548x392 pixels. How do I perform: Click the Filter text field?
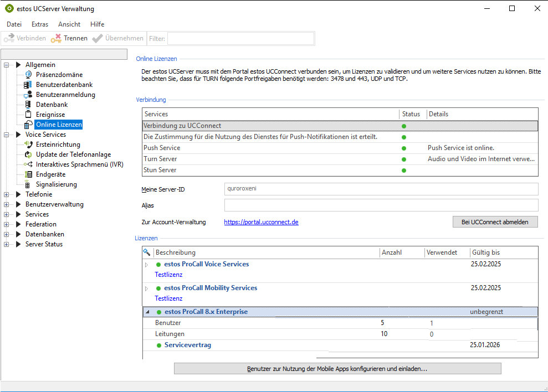click(240, 38)
